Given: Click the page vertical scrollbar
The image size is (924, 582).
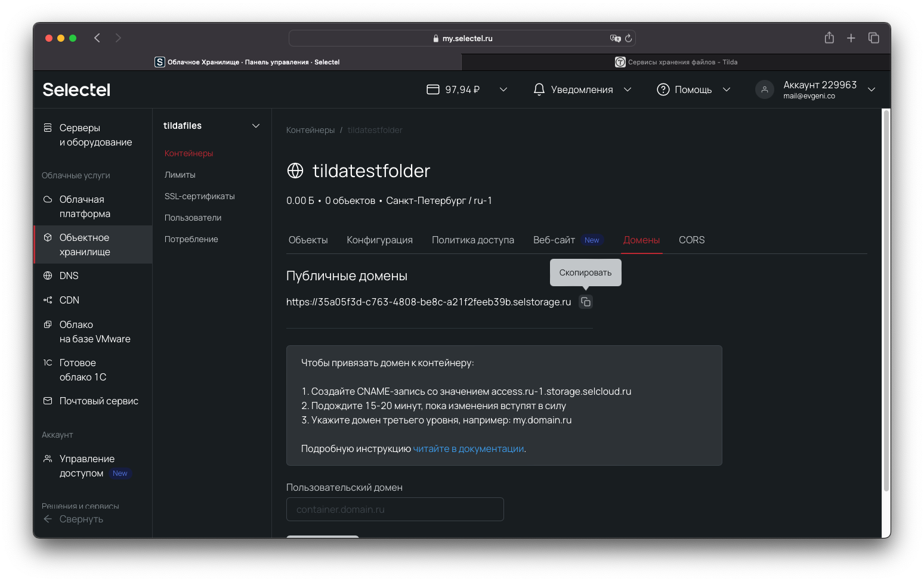Looking at the screenshot, I should pyautogui.click(x=886, y=301).
